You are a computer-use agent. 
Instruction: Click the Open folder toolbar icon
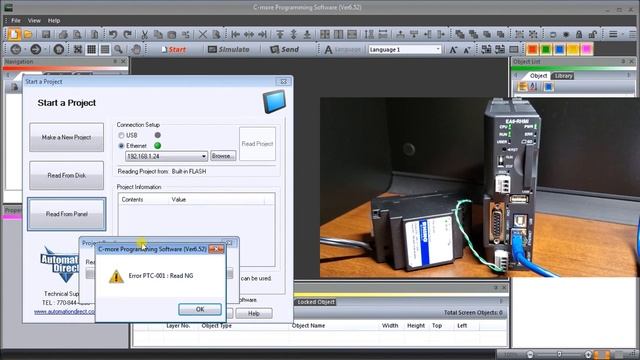(x=28, y=34)
